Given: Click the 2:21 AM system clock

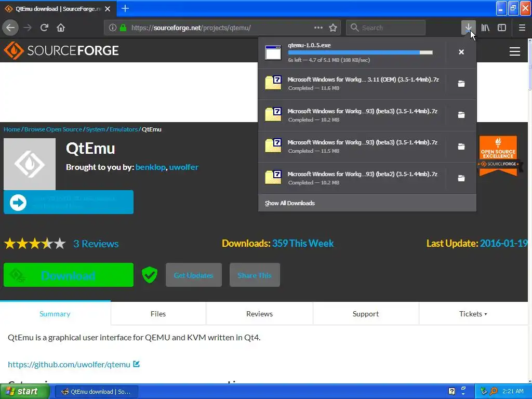Looking at the screenshot, I should point(513,391).
